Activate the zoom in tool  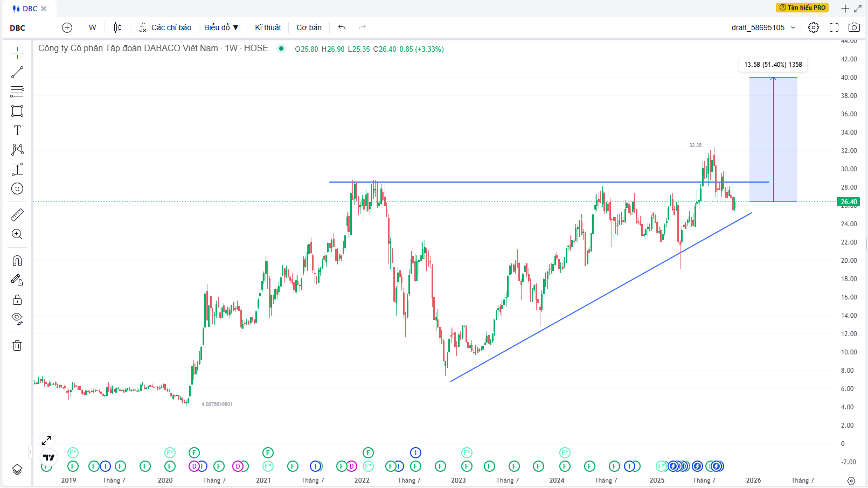(x=17, y=234)
